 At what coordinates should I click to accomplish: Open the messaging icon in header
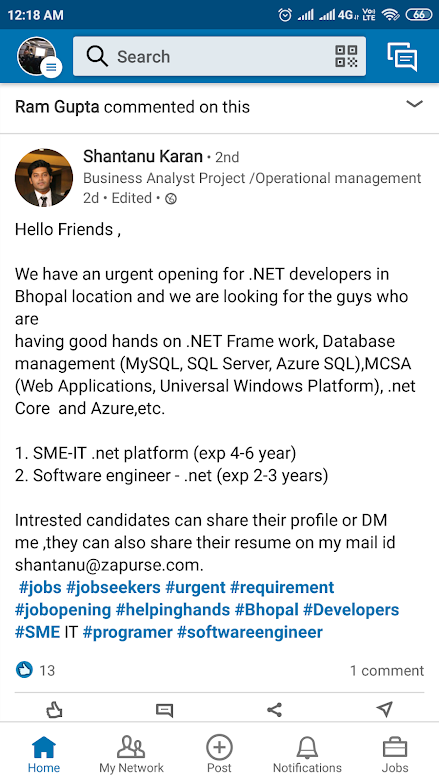pos(402,56)
